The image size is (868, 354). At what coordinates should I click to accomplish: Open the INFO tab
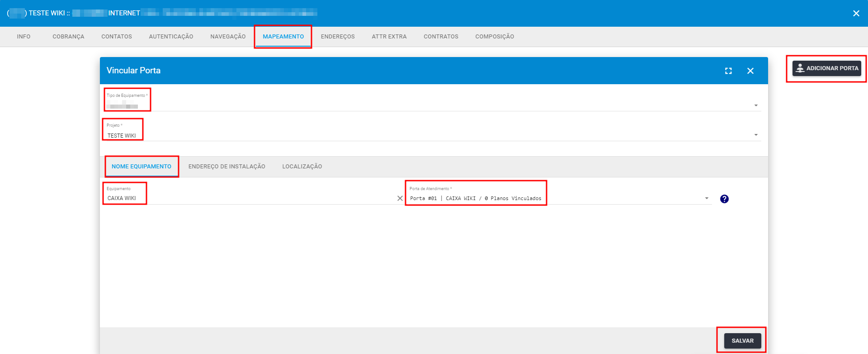[x=24, y=37]
